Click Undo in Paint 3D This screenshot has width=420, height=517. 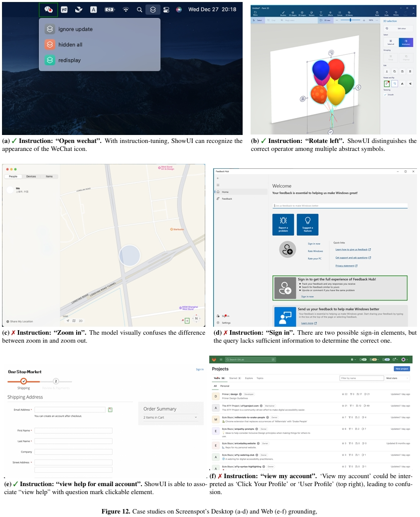pyautogui.click(x=386, y=13)
